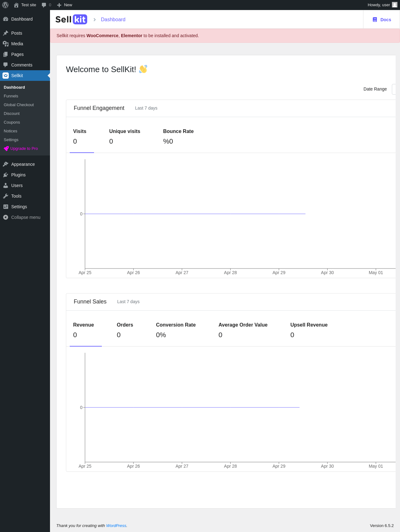The height and width of the screenshot is (532, 400).
Task: Click the comments bubble in admin bar
Action: tap(44, 5)
